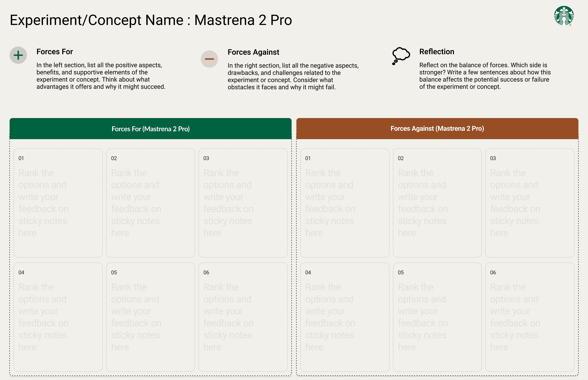
Task: Choose sticky note box 05 under Forces Against
Action: [x=437, y=317]
